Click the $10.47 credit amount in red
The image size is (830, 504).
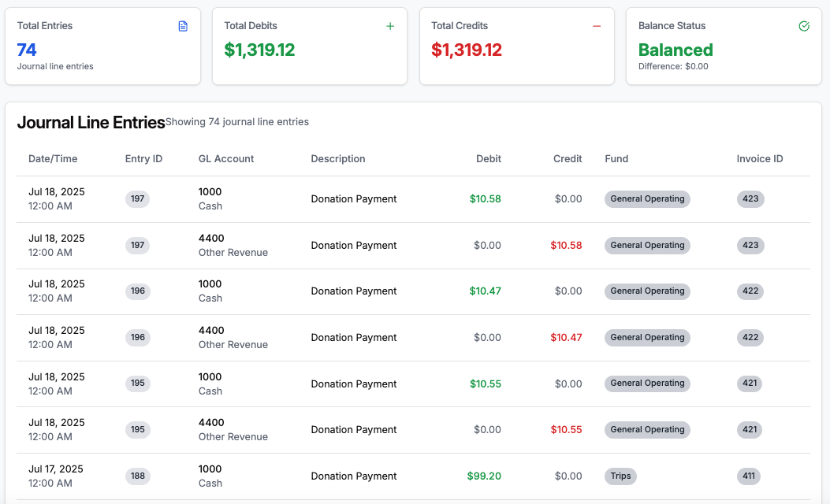click(x=566, y=338)
